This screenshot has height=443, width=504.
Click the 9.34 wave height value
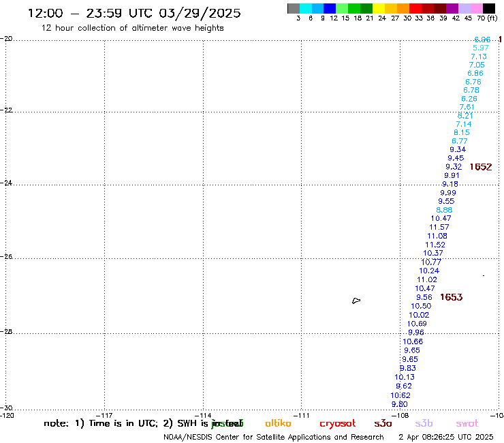(x=458, y=149)
